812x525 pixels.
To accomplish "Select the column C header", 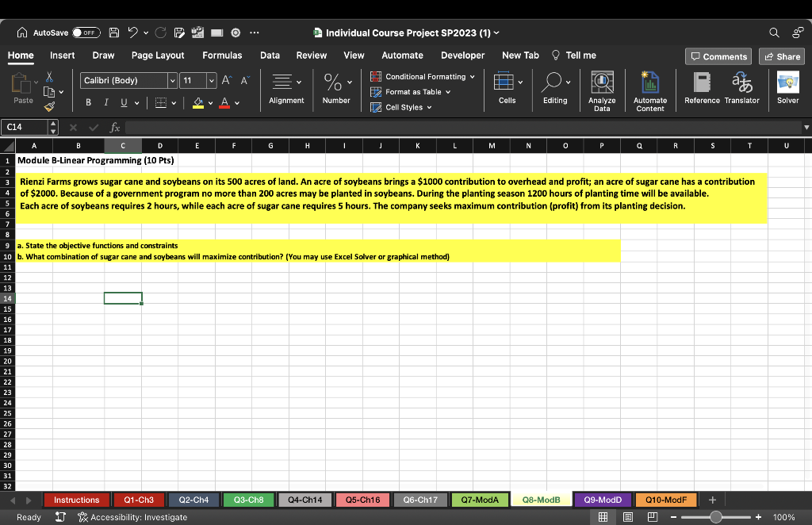I will pos(123,146).
